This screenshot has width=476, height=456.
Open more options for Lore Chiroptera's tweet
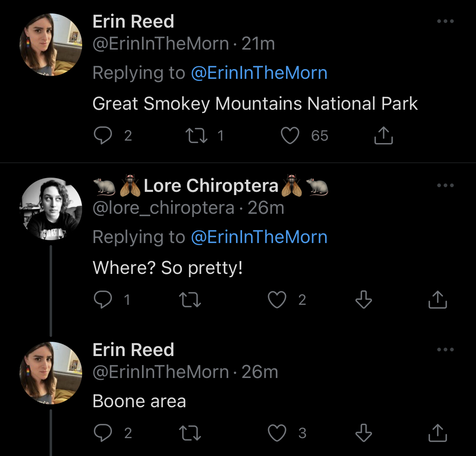tap(445, 186)
